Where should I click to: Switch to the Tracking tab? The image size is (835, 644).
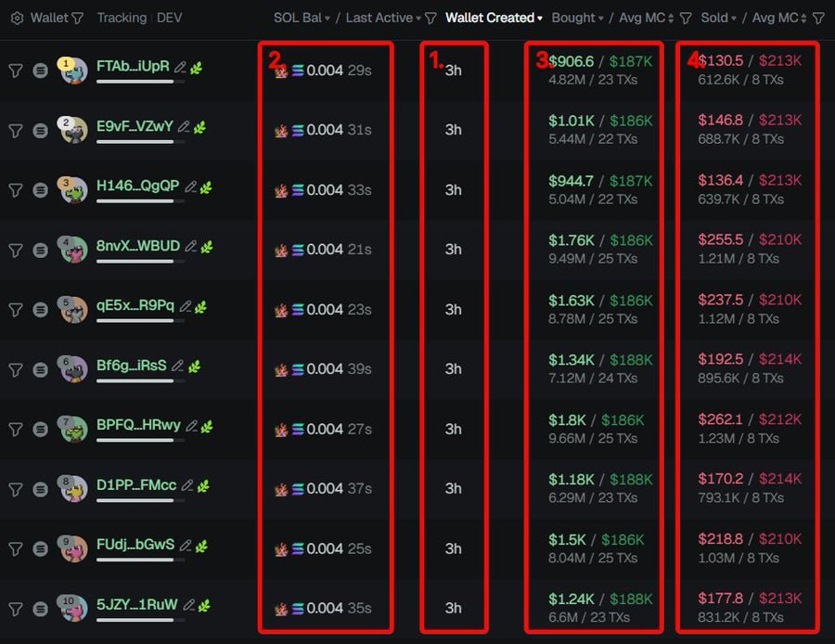pos(122,18)
